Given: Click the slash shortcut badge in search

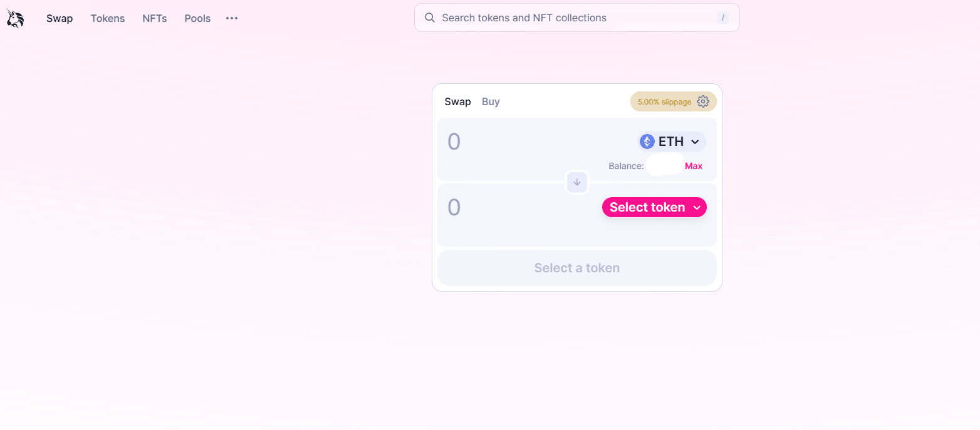Looking at the screenshot, I should coord(723,18).
